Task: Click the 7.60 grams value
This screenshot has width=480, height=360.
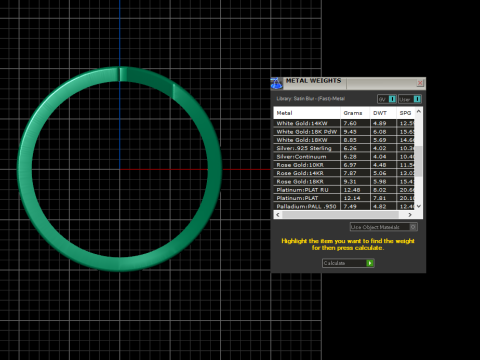Action: 350,123
